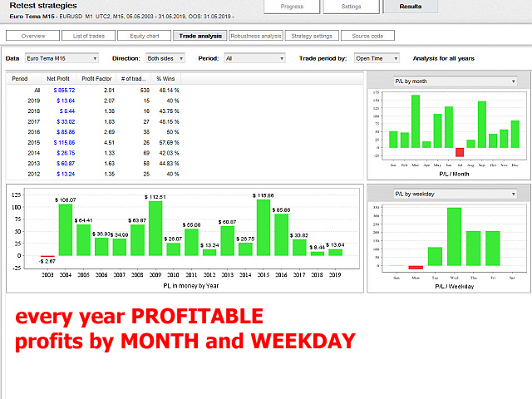The image size is (532, 399).
Task: Open the Trade period by Open Time dropdown
Action: point(377,59)
